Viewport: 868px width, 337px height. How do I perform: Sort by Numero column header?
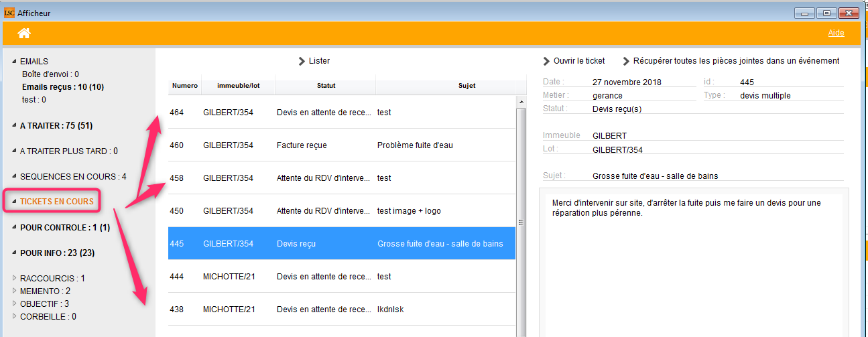pyautogui.click(x=185, y=86)
